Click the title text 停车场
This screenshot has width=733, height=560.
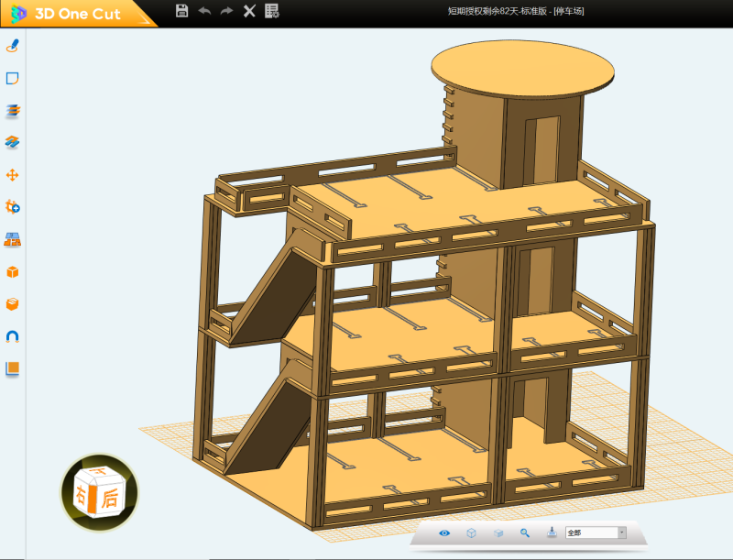[568, 11]
